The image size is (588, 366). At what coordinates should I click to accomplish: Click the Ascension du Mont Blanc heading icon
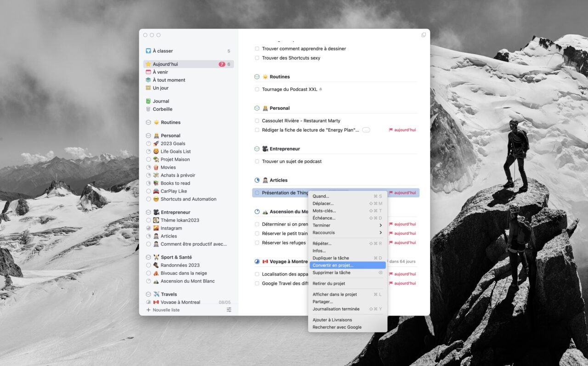(257, 212)
